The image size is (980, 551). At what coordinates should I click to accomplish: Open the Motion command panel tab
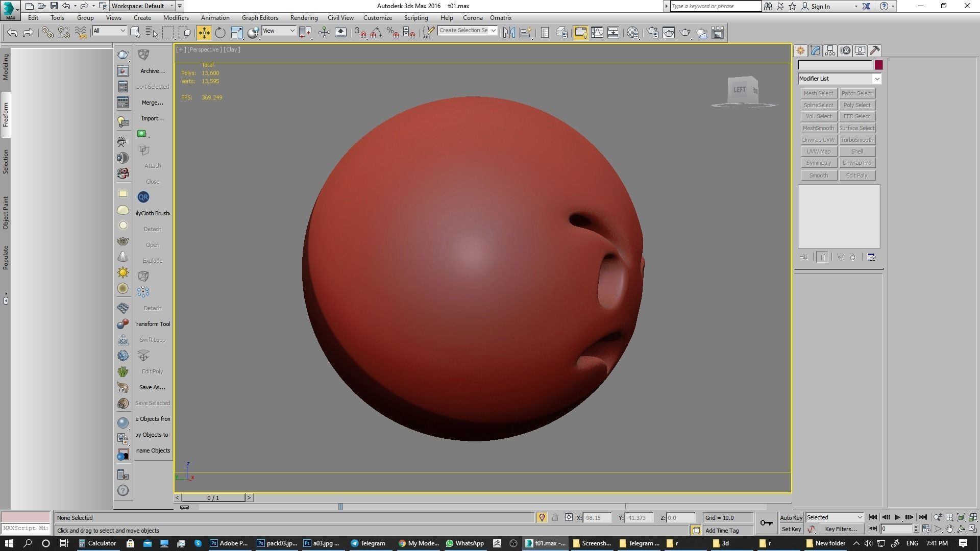845,51
